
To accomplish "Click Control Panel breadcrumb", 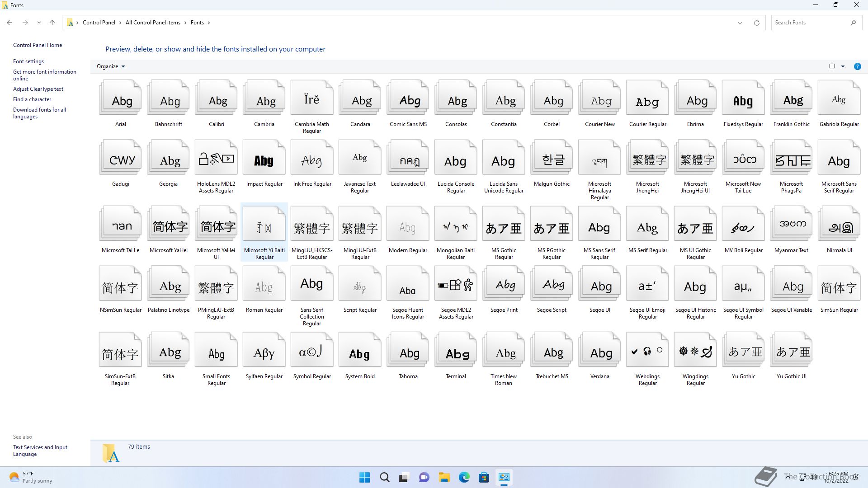I will coord(99,23).
